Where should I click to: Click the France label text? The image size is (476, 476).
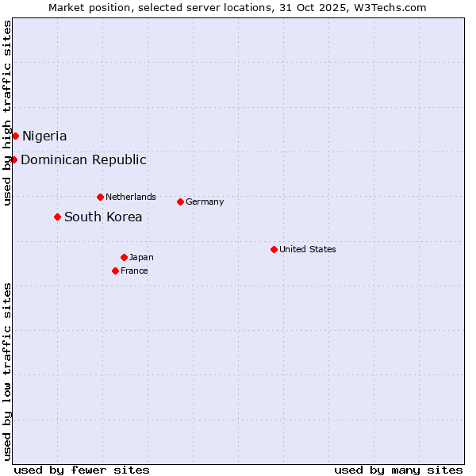click(x=134, y=271)
